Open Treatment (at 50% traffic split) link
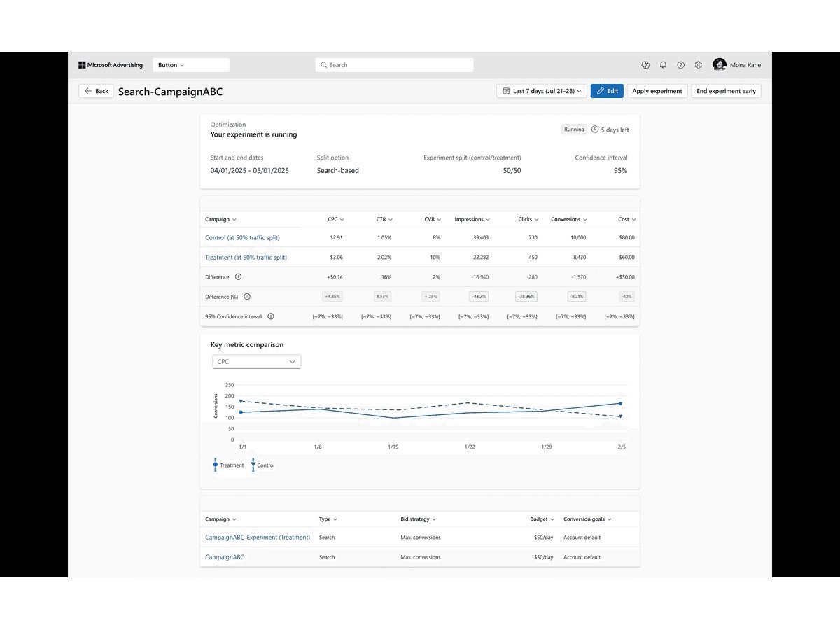The width and height of the screenshot is (840, 630). pyautogui.click(x=246, y=258)
